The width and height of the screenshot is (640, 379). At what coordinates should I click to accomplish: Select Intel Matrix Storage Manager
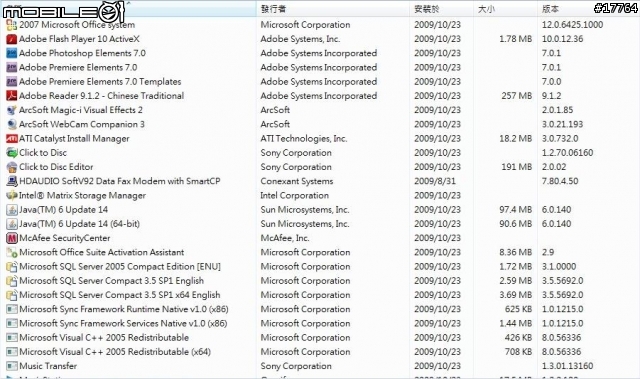pos(82,195)
